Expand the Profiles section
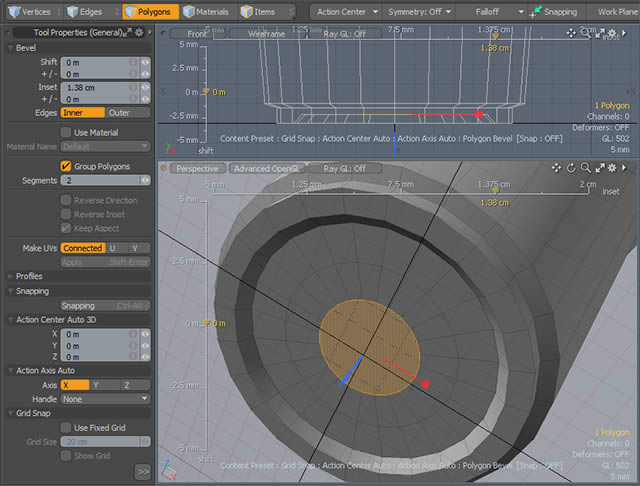Screen dimensions: 640x486 click(x=30, y=276)
